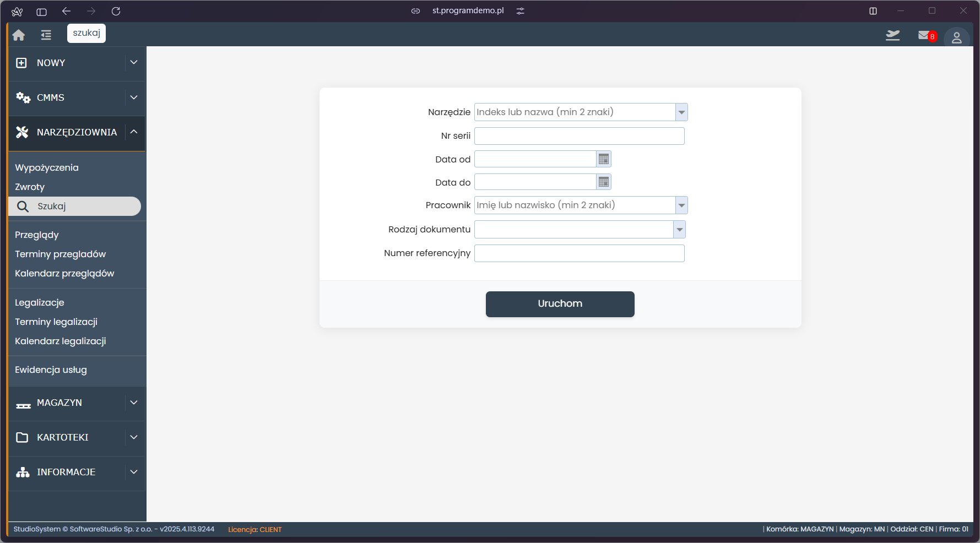Collapse the sidebar with menu toggle icon
The width and height of the screenshot is (980, 543).
pos(46,35)
